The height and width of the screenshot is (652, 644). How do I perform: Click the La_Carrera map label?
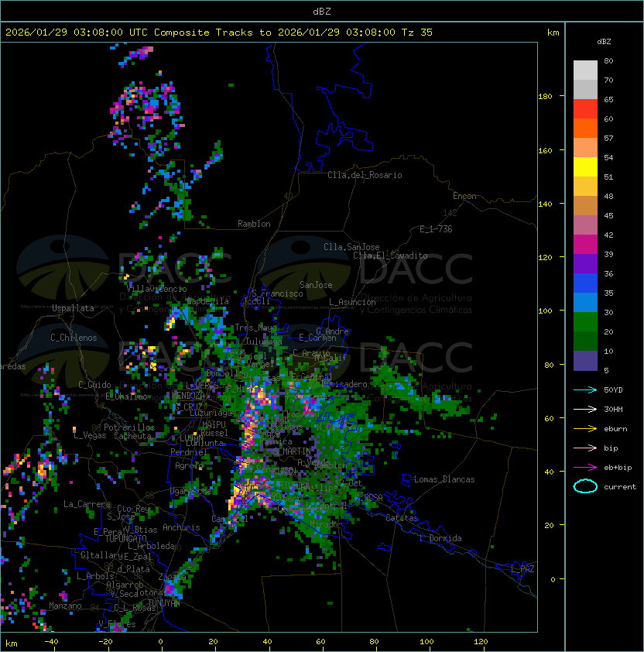[87, 504]
